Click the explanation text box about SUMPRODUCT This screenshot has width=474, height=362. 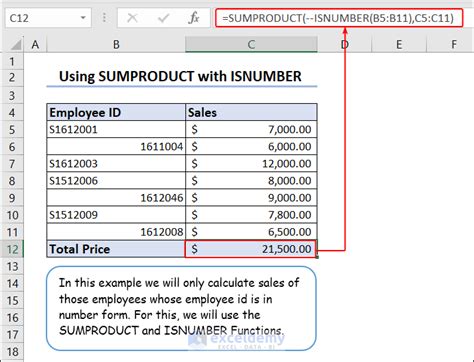pos(181,308)
